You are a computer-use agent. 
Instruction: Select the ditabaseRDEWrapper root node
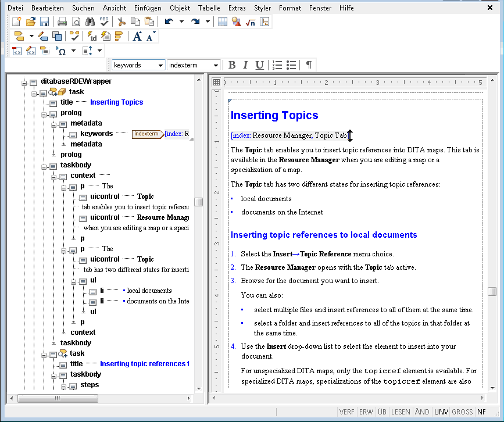[x=76, y=81]
